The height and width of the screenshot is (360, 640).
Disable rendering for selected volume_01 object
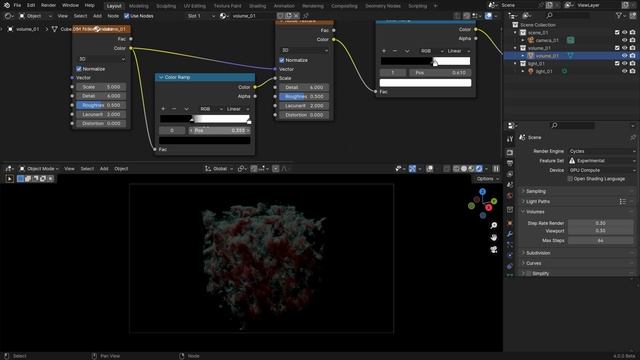632,56
